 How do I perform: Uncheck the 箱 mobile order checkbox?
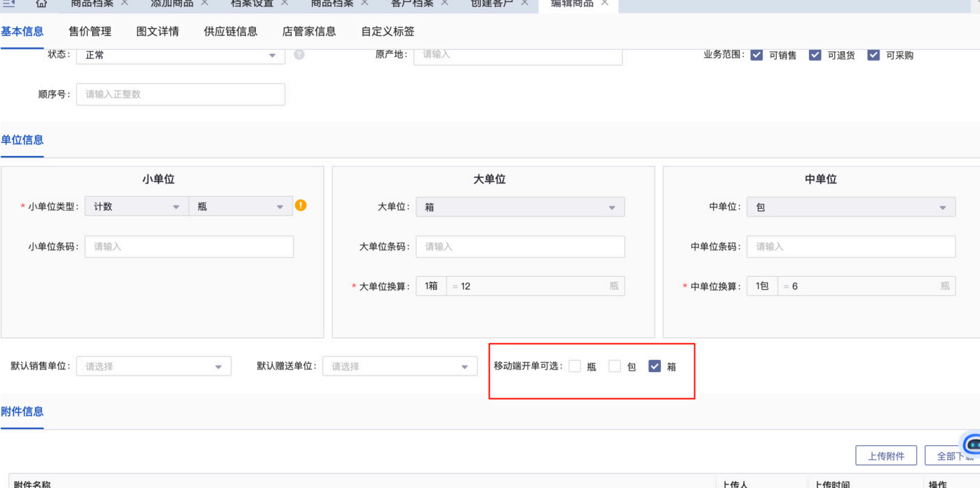pos(655,366)
